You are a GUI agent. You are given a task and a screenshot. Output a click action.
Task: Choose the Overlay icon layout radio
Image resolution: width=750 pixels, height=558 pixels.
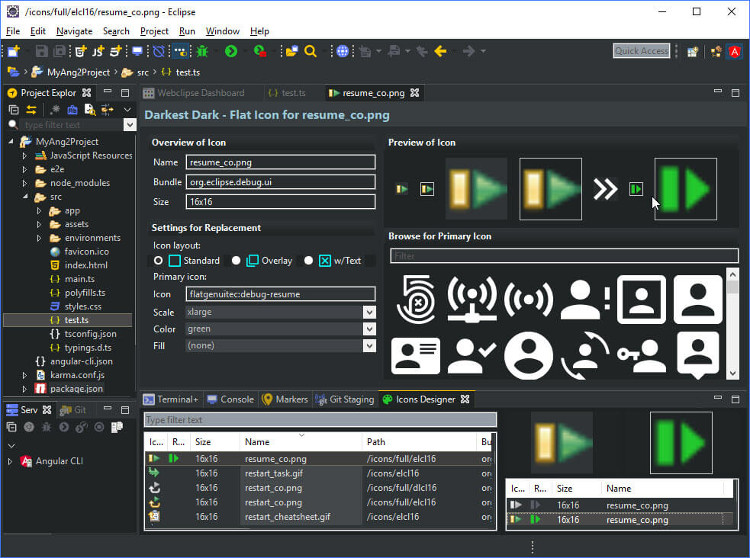tap(236, 261)
